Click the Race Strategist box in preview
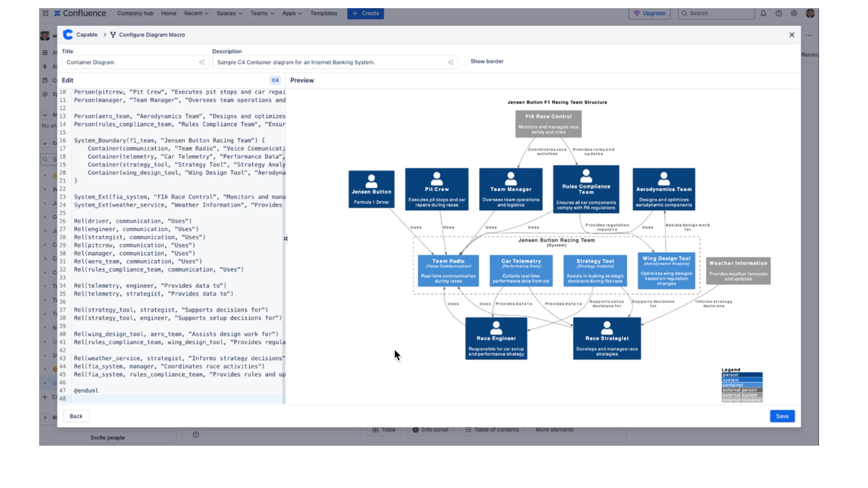The height and width of the screenshot is (488, 868). click(x=607, y=338)
